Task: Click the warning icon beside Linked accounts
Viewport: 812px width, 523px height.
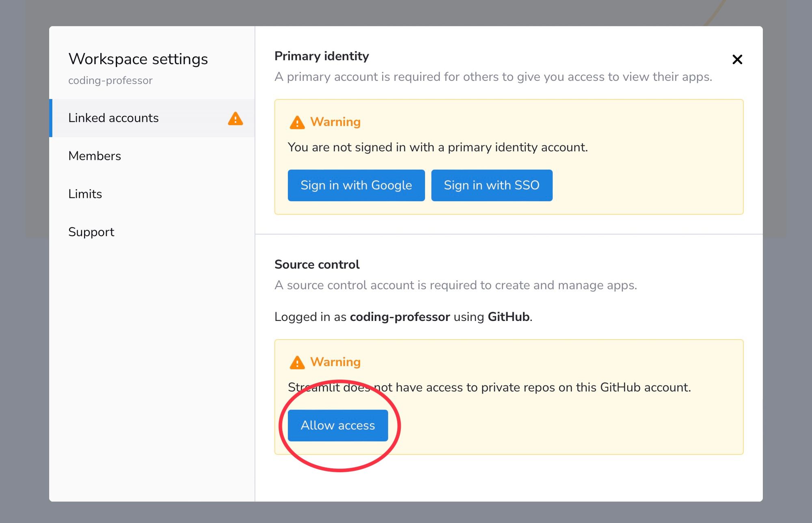Action: 235,118
